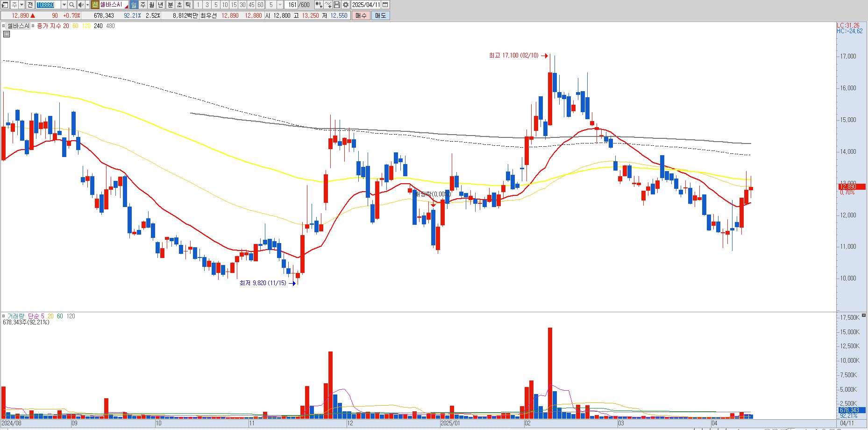Open the stock code search magnifier
The height and width of the screenshot is (430, 868).
72,5
